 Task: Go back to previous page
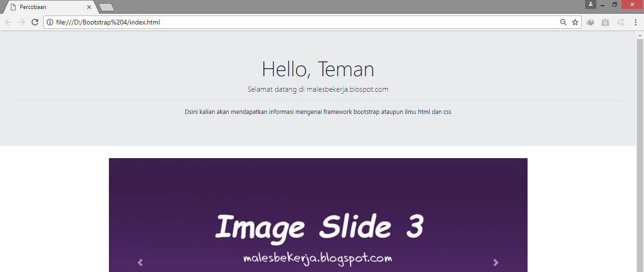[x=8, y=22]
